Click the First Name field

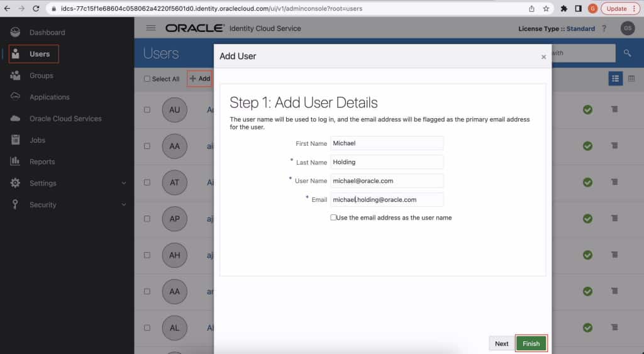click(387, 143)
